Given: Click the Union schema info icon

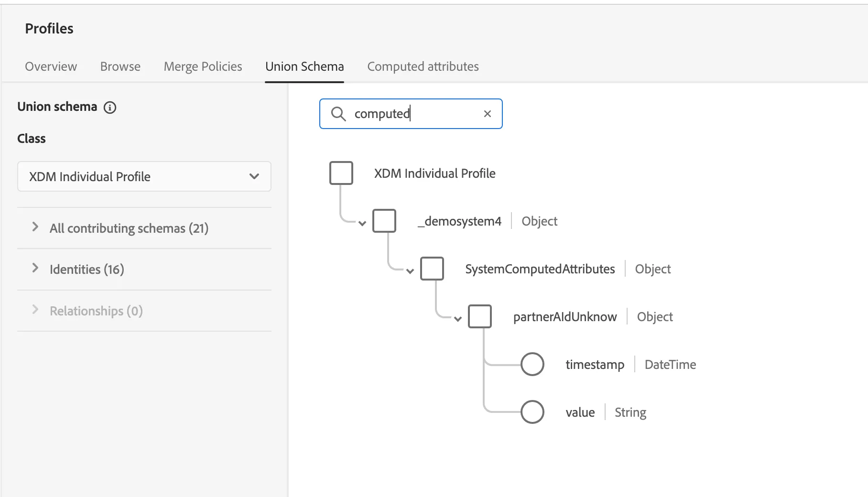Looking at the screenshot, I should (110, 108).
